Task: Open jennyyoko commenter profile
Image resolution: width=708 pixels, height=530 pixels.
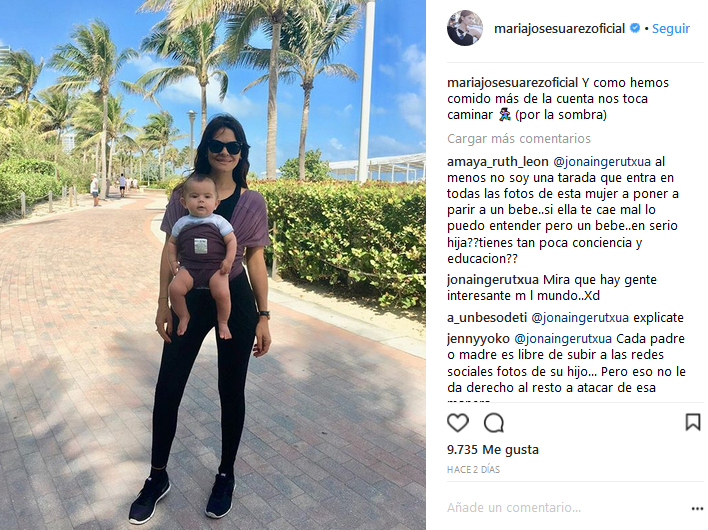Action: 478,339
